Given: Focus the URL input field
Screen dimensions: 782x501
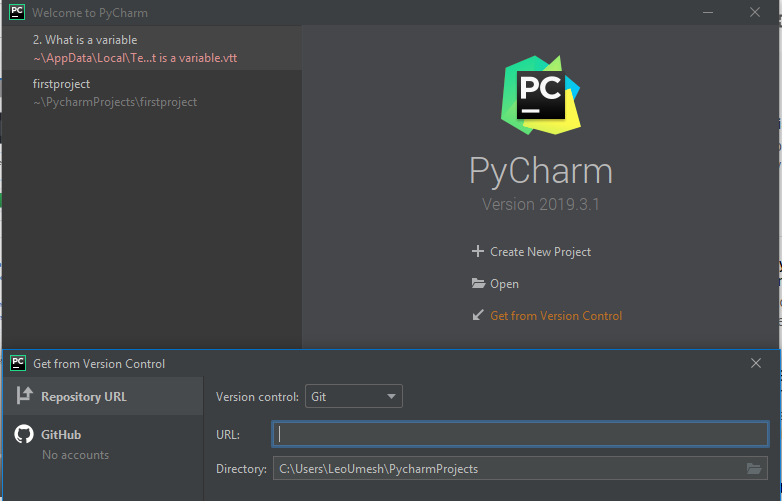Looking at the screenshot, I should pyautogui.click(x=520, y=434).
